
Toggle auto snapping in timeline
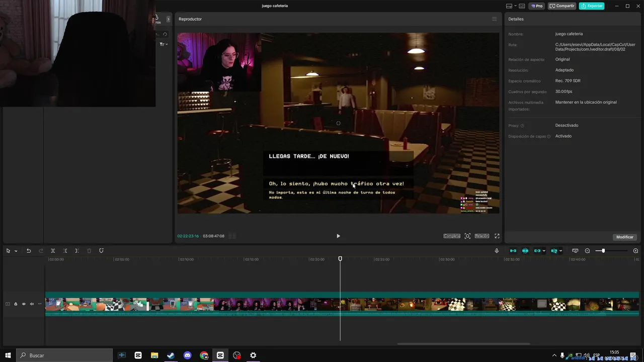[x=525, y=250]
